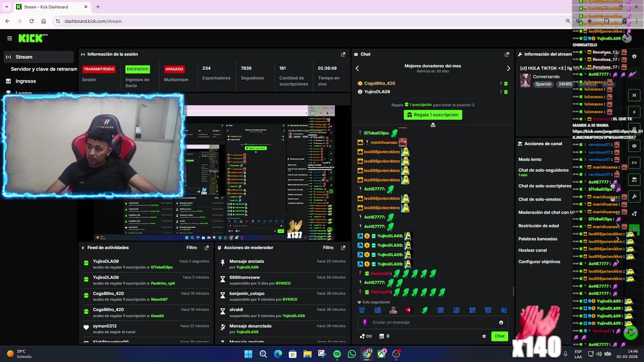This screenshot has height=362, width=644.
Task: Collapse the donors panel with up caret
Action: (433, 125)
